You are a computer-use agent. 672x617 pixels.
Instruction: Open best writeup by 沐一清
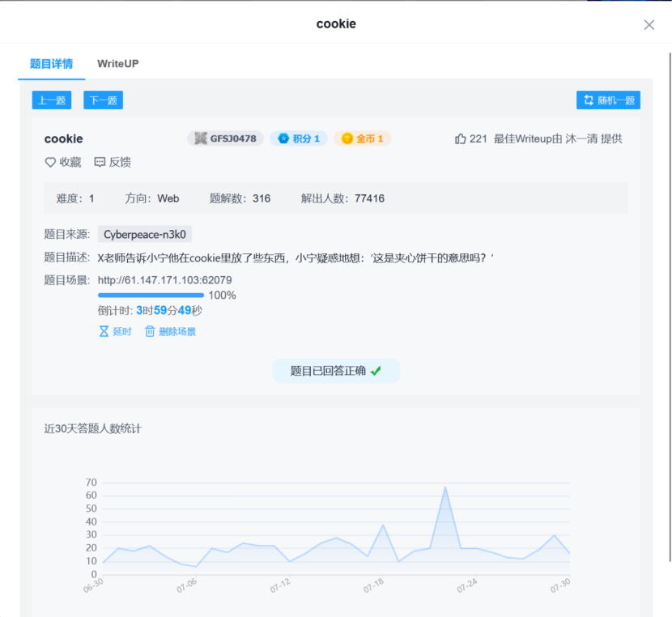point(558,138)
